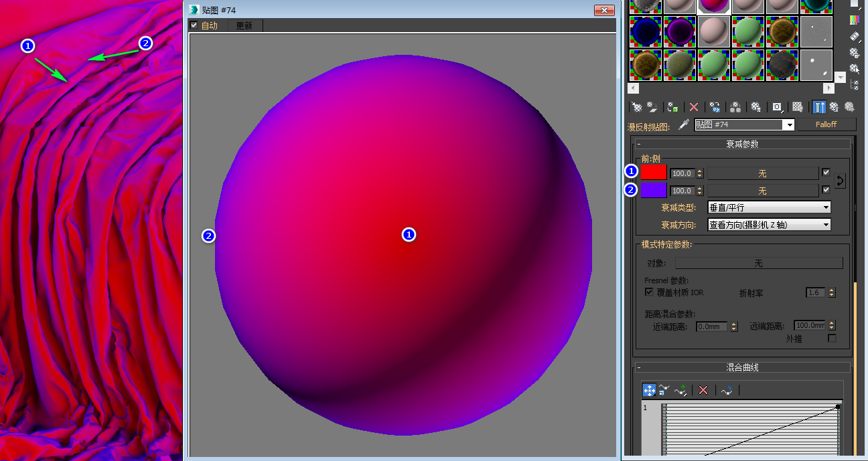The width and height of the screenshot is (868, 461).
Task: Click sample slots scroll left arrow
Action: (x=634, y=88)
